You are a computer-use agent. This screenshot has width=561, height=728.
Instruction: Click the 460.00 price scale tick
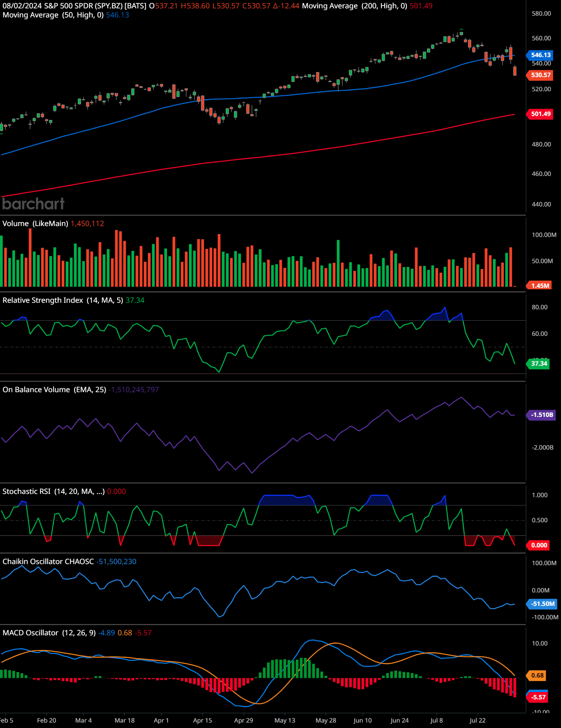tap(541, 174)
